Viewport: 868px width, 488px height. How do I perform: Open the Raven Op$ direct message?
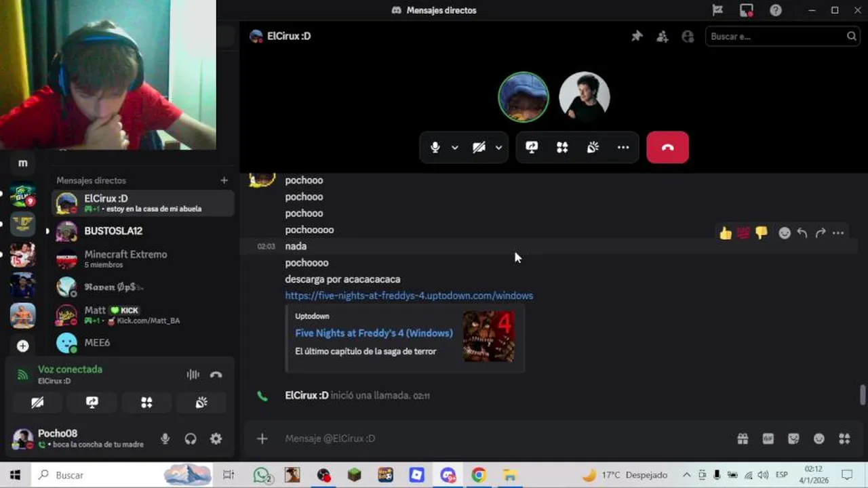point(143,287)
